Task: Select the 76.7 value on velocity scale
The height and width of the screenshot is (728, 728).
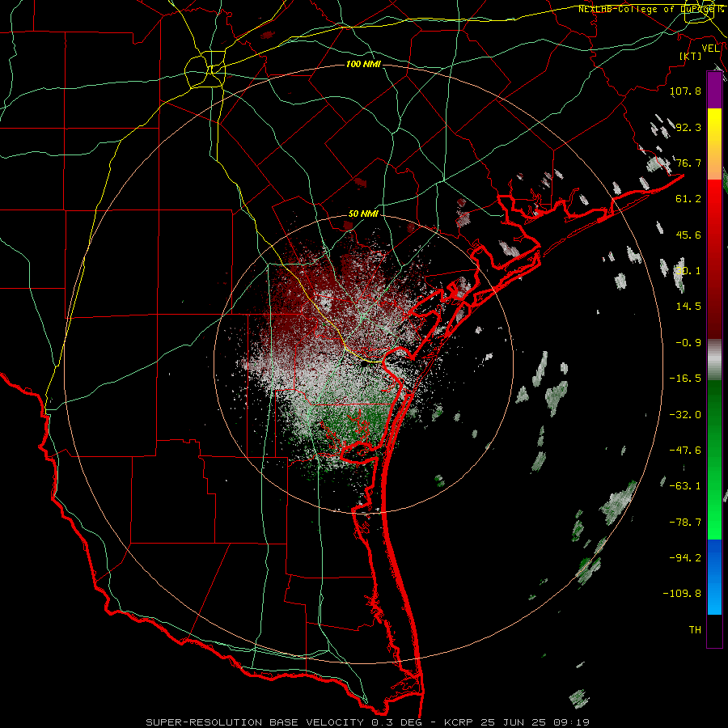Action: [688, 163]
